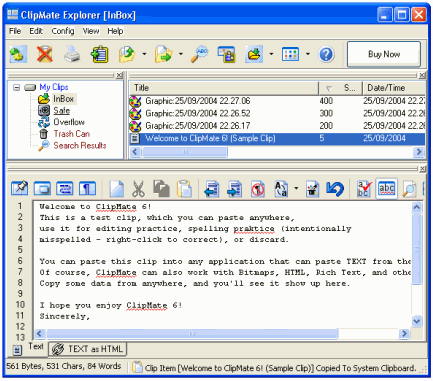Click the clip list scroll right arrow
This screenshot has height=381, width=433.
[419, 152]
